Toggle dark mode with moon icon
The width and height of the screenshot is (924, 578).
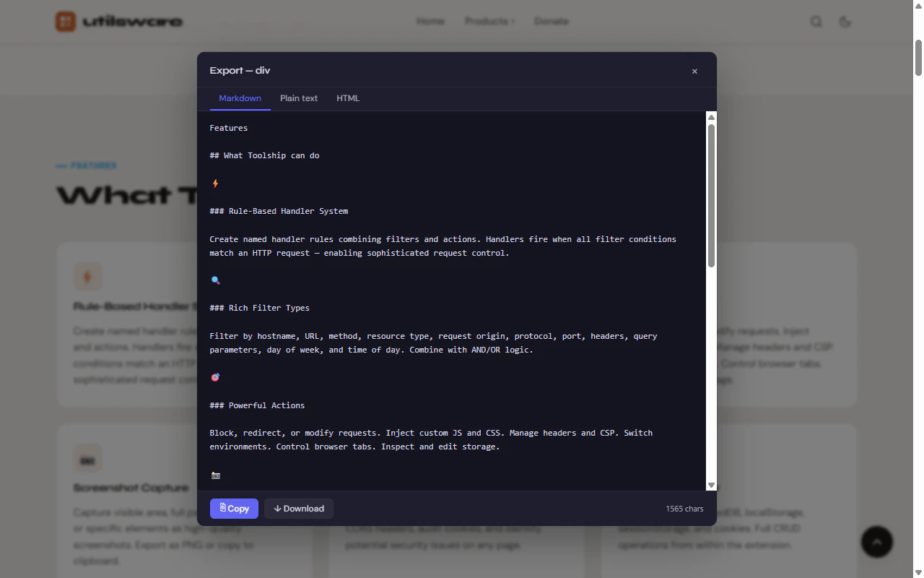point(845,22)
